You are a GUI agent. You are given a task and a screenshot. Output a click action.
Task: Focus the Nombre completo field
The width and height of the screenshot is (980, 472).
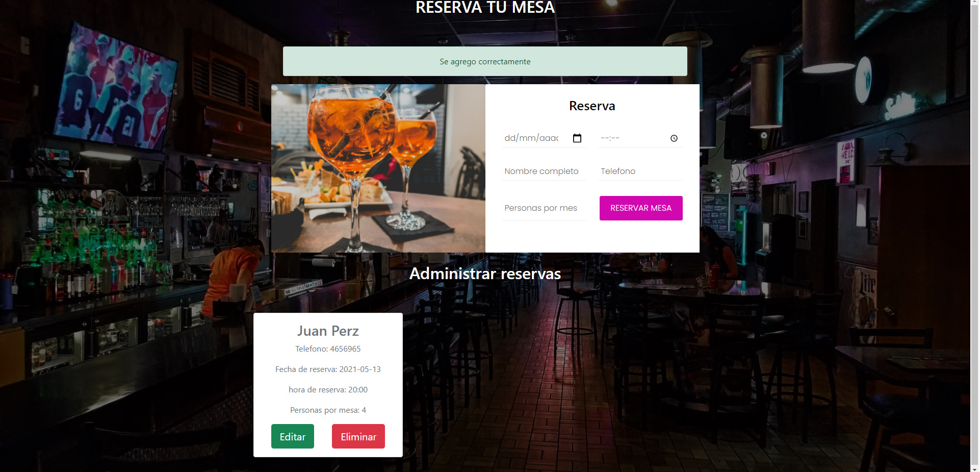544,171
